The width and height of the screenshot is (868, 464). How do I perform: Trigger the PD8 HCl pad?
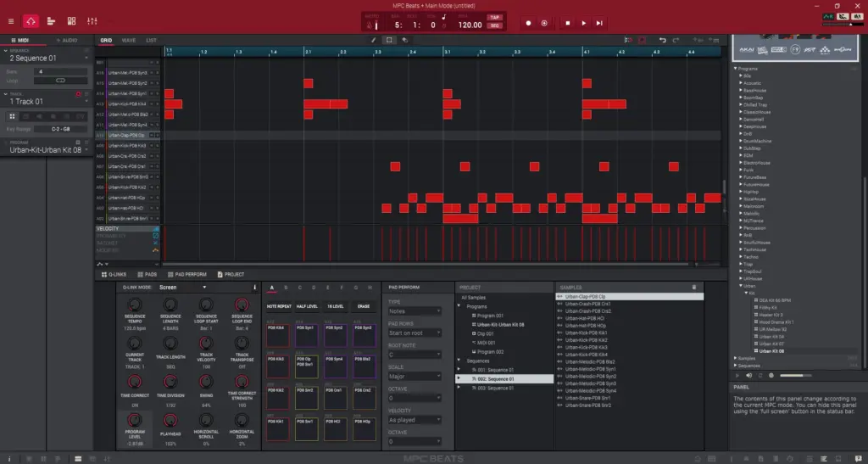336,430
